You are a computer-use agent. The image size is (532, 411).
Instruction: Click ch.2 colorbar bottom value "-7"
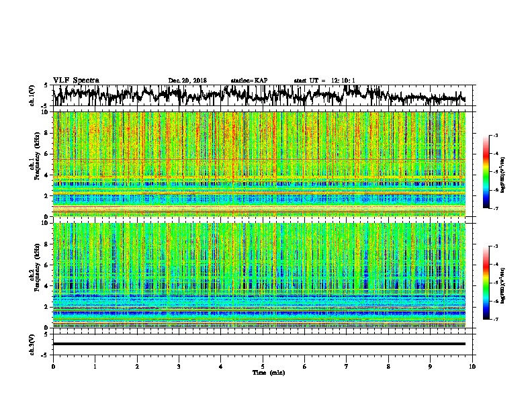tap(496, 319)
